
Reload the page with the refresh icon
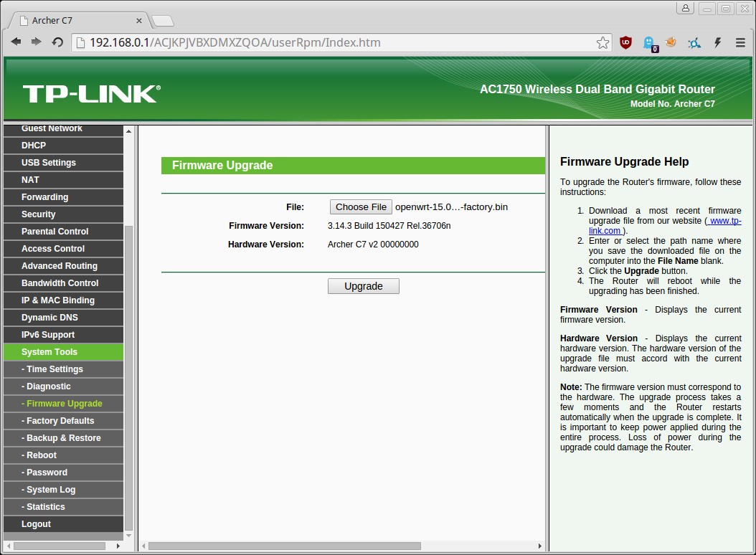[x=57, y=42]
